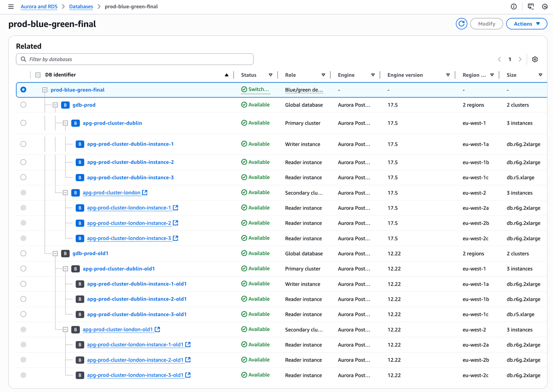Open the Actions dropdown

[526, 24]
